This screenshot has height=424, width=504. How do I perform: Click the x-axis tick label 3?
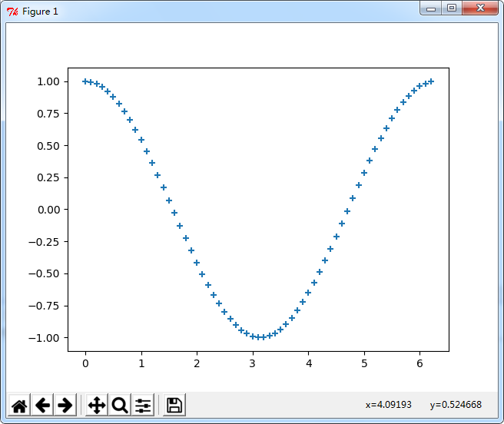coord(253,363)
